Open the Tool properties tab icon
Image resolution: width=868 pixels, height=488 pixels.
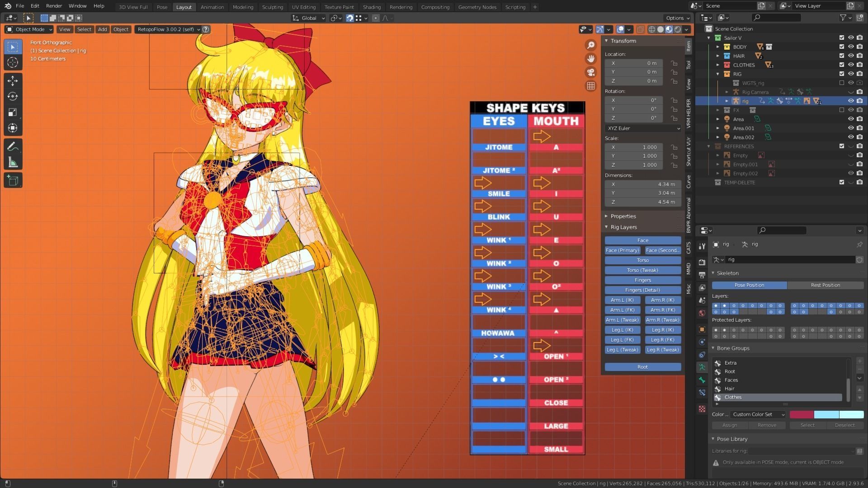(702, 246)
